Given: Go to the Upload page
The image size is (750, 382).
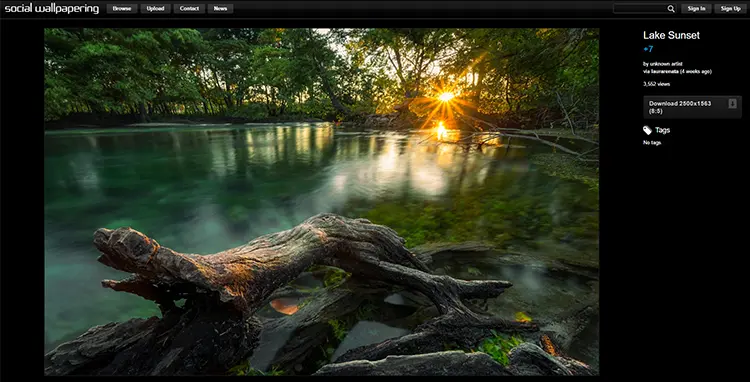Looking at the screenshot, I should pyautogui.click(x=155, y=9).
